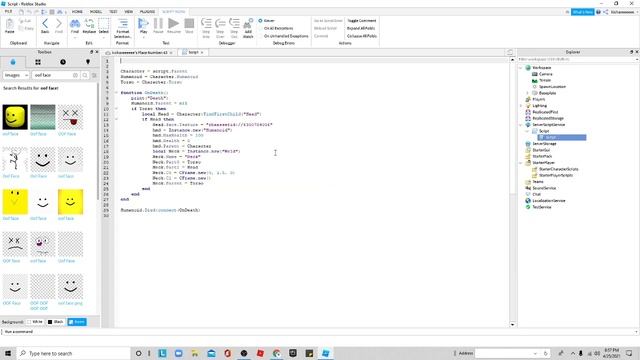
Task: Navigate Back in script
Action: (45, 26)
